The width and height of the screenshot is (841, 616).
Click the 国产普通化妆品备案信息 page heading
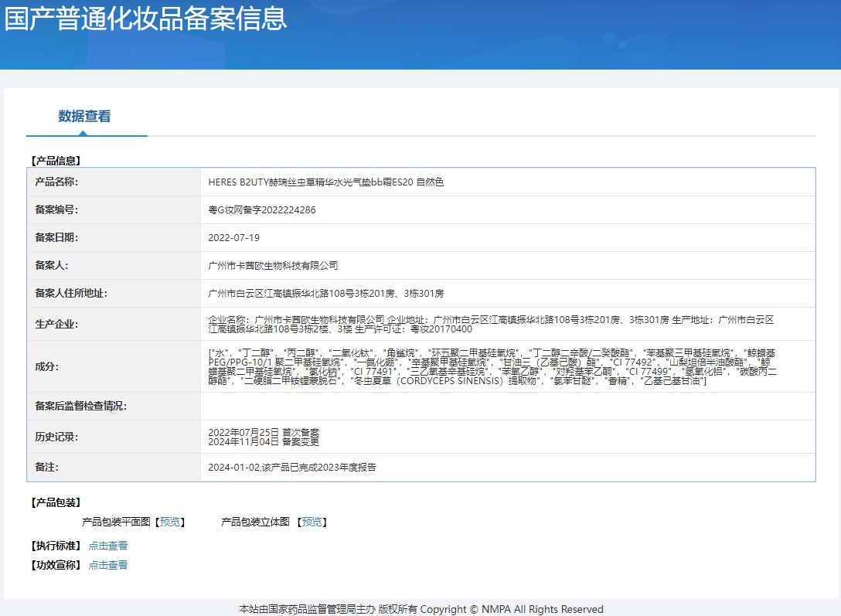pos(145,19)
